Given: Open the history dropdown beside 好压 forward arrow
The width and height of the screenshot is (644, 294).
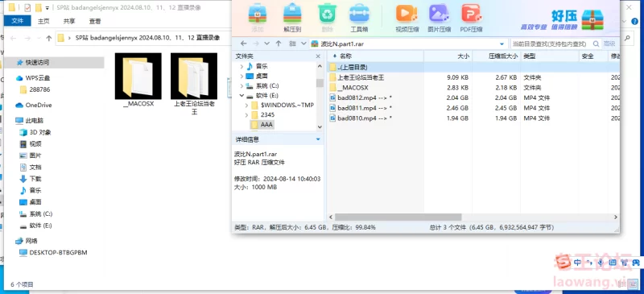Looking at the screenshot, I should click(x=267, y=43).
